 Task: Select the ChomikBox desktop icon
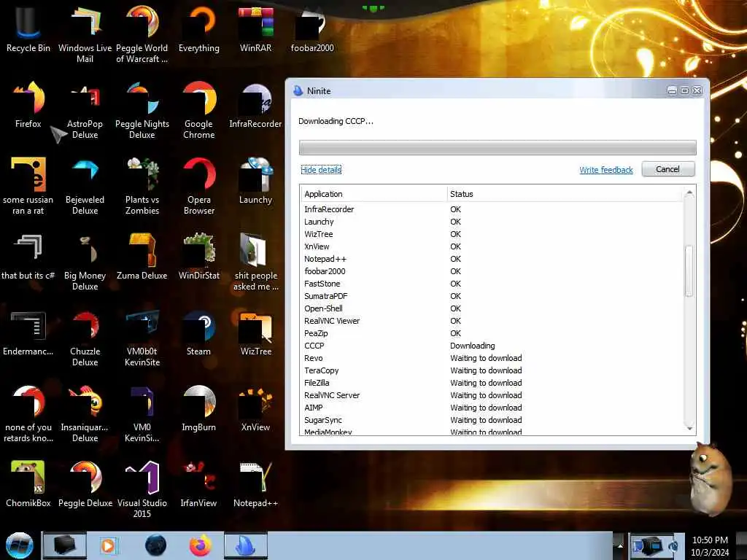tap(28, 483)
